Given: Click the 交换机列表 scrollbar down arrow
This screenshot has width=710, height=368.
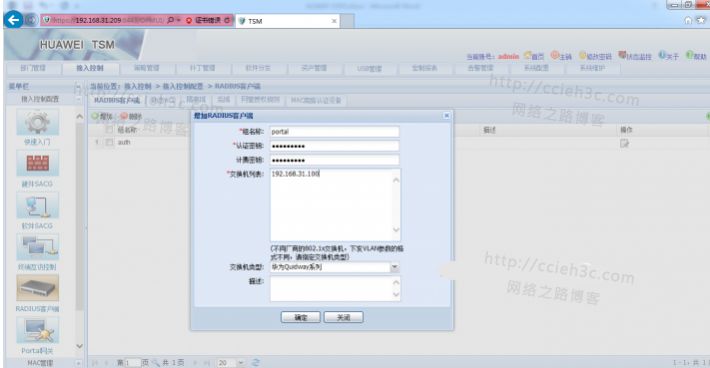Looking at the screenshot, I should pos(396,230).
